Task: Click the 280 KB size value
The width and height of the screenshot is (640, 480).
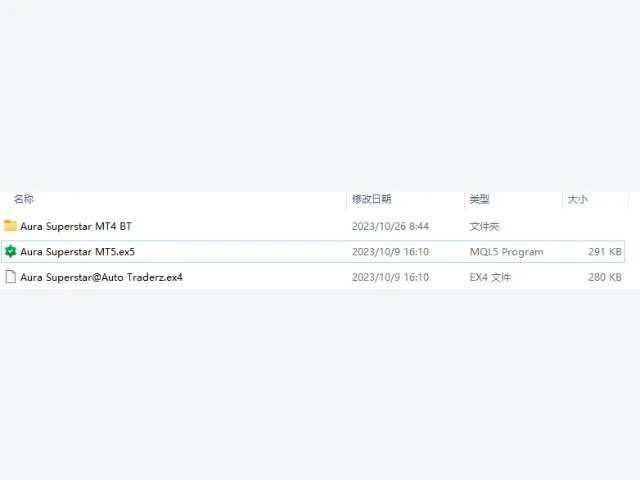Action: click(x=605, y=278)
